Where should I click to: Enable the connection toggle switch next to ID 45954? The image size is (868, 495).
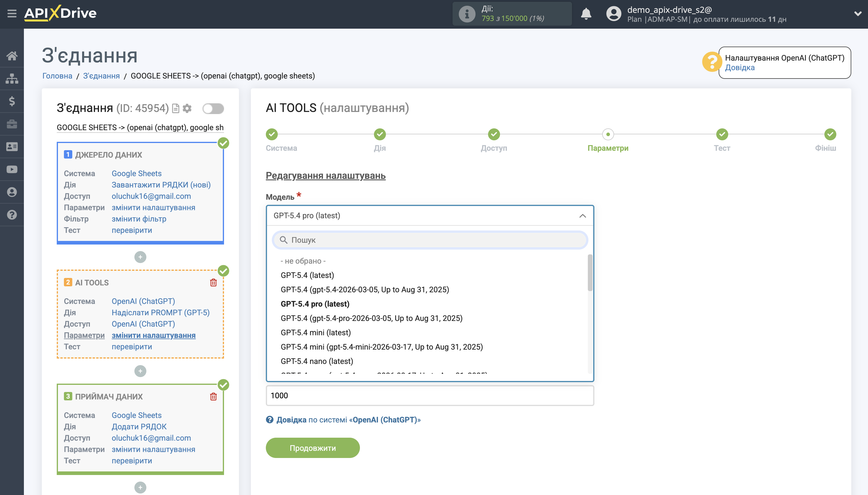tap(213, 108)
